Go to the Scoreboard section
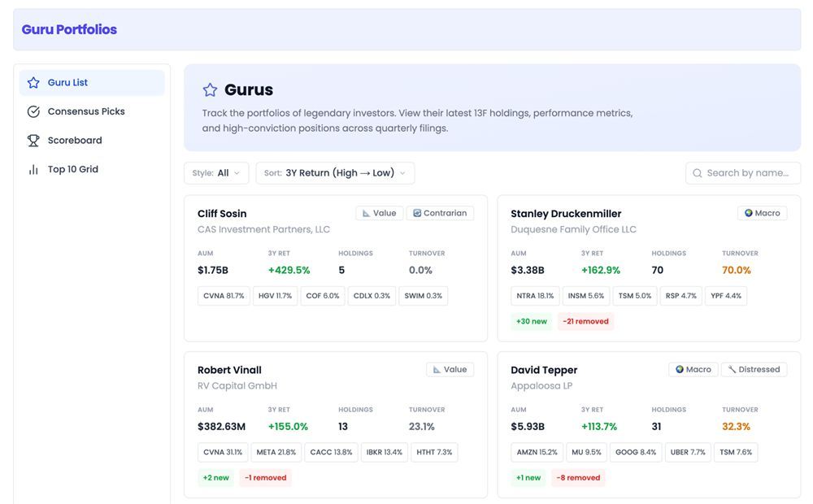The width and height of the screenshot is (813, 504). coord(92,141)
